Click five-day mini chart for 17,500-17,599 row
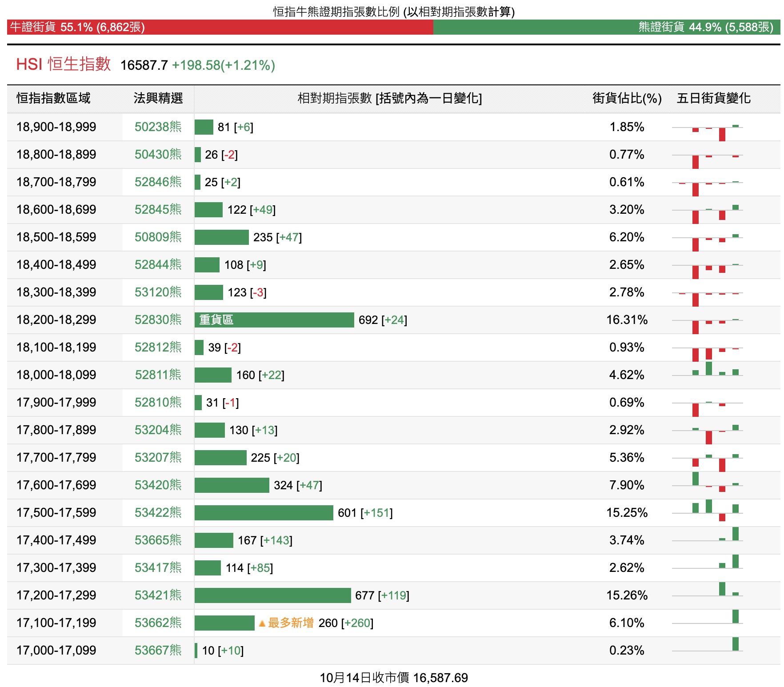Image resolution: width=784 pixels, height=687 pixels. pos(708,512)
